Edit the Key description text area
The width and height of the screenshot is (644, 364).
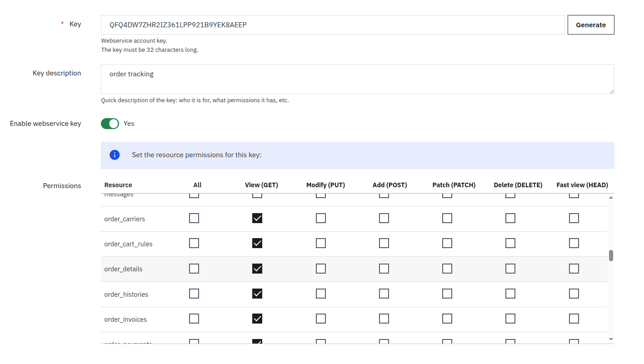[357, 79]
